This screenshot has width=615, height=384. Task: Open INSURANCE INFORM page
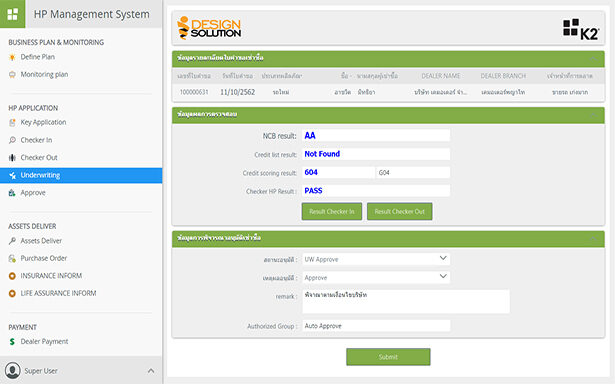51,276
